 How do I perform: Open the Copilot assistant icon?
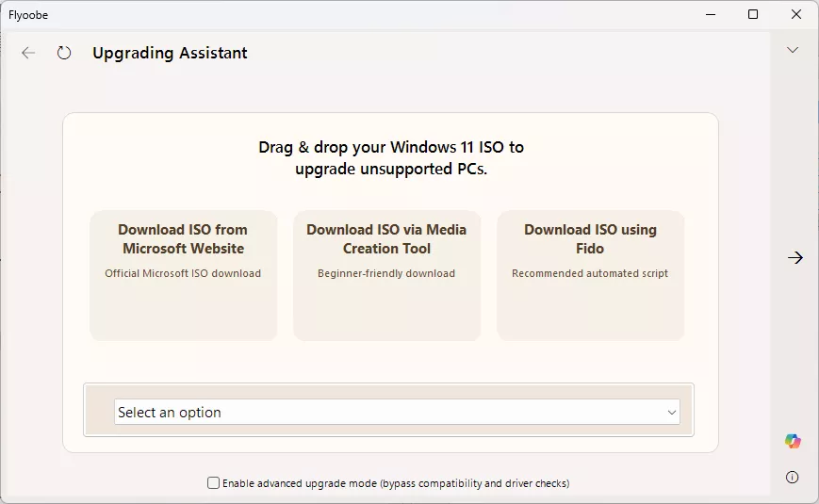(x=793, y=441)
